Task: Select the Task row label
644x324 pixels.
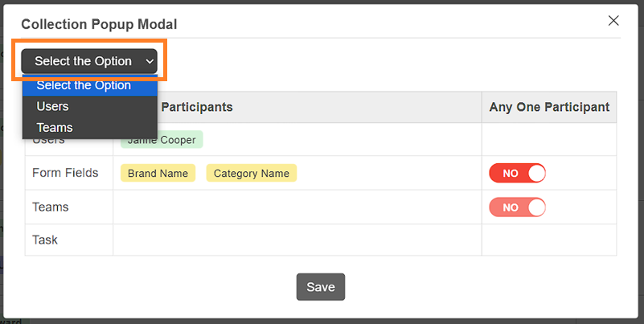Action: click(x=45, y=240)
